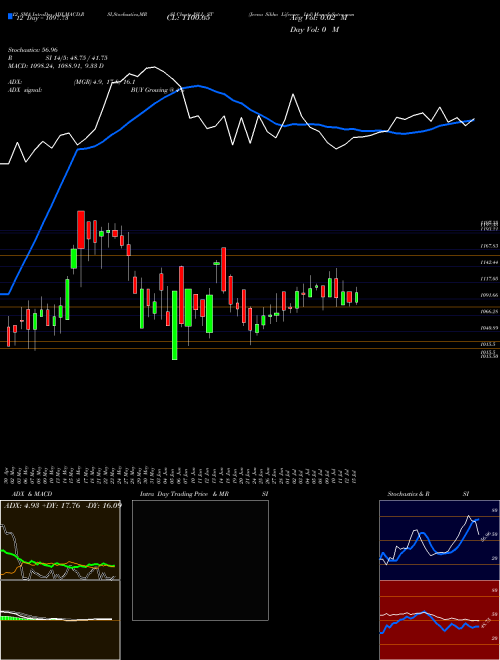Click the blue moving average line at its crest
This screenshot has width=500, height=660.
coord(198,86)
